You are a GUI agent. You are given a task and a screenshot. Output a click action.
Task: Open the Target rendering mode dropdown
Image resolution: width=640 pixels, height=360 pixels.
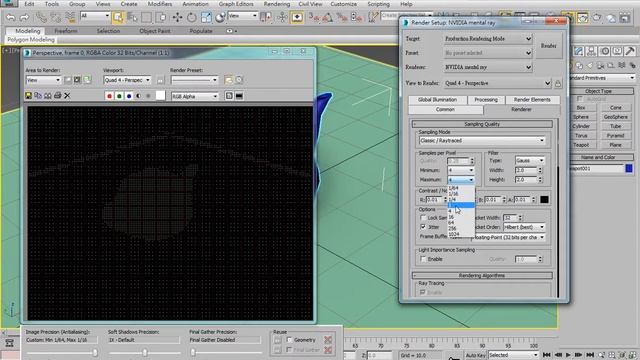pos(488,39)
